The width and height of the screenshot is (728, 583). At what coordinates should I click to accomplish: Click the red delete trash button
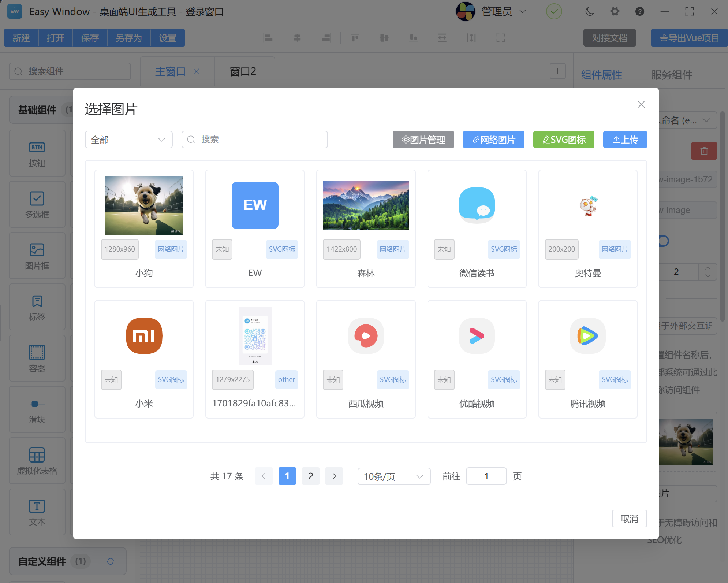pos(704,151)
